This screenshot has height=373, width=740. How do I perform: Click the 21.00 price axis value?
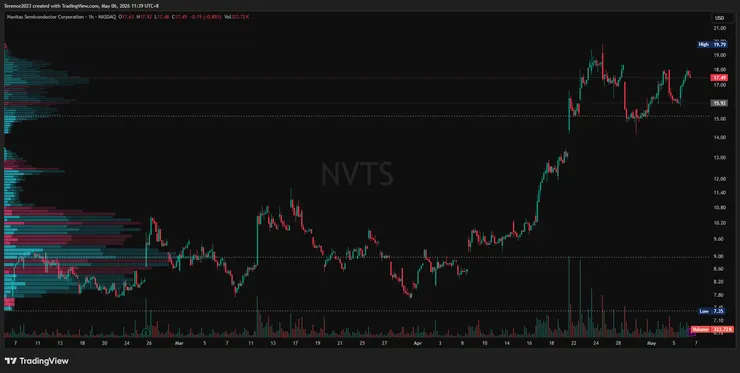[x=720, y=28]
